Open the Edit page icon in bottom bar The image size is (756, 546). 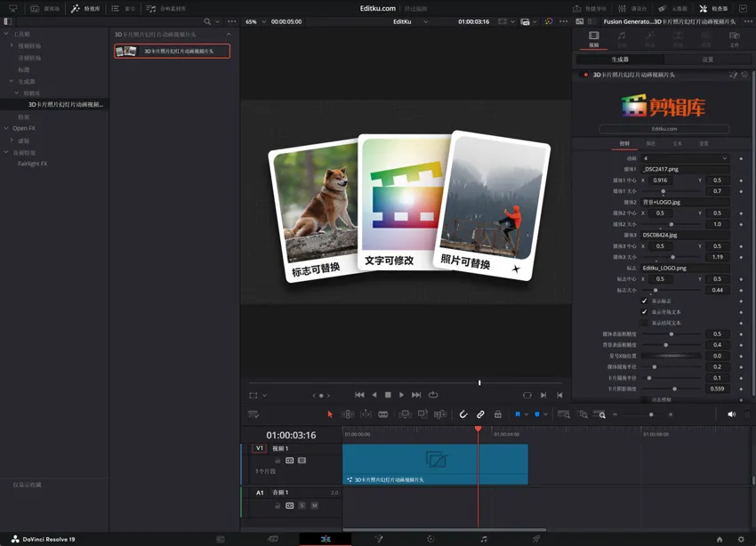(326, 539)
